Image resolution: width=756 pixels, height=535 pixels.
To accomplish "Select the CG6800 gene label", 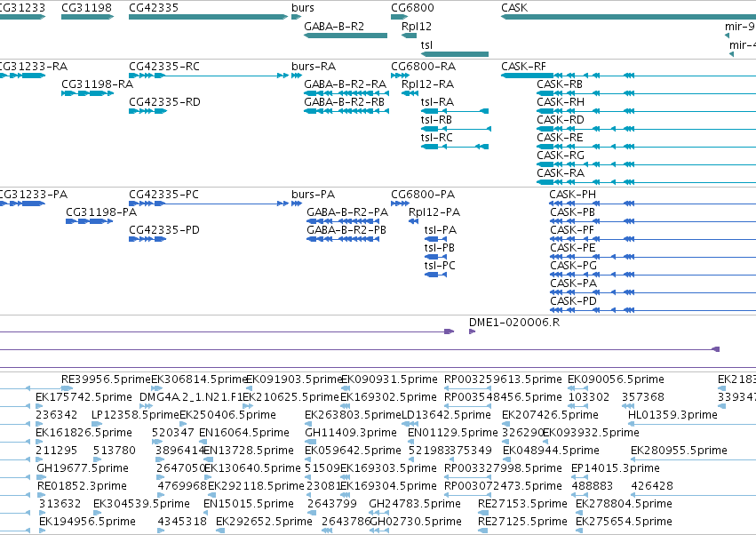I will pyautogui.click(x=412, y=8).
